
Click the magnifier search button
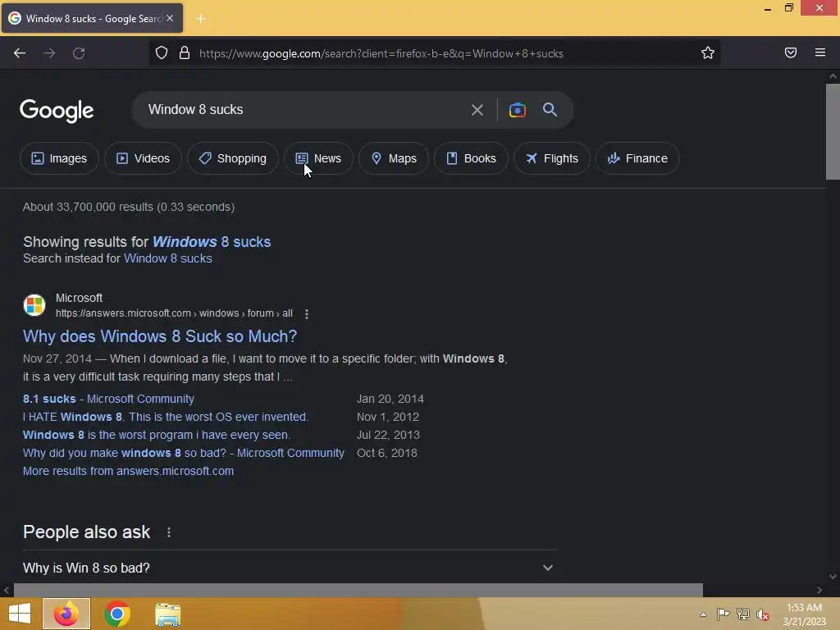point(550,109)
